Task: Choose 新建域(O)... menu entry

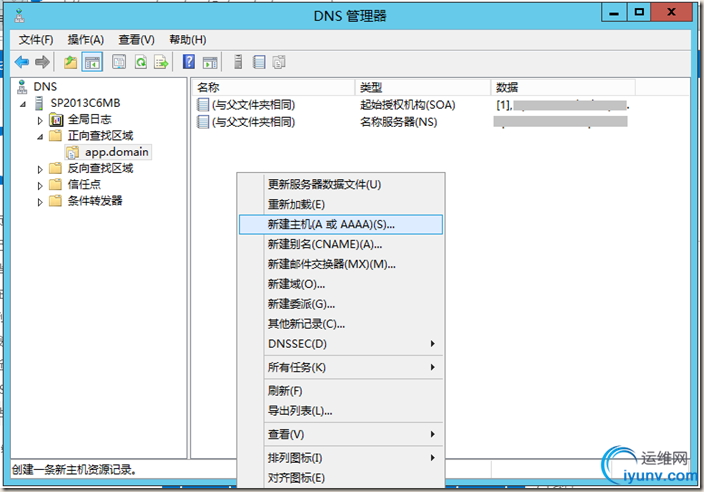Action: pos(341,284)
